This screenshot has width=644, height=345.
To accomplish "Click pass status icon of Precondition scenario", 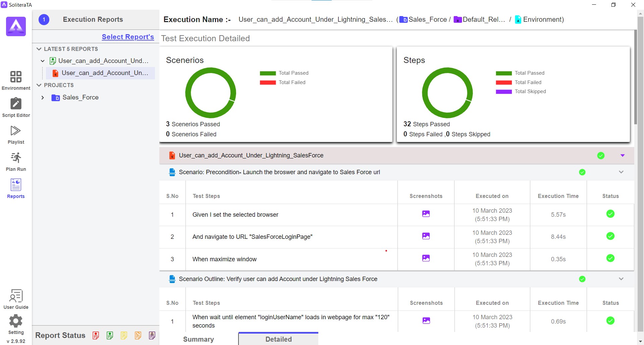I will coord(582,172).
